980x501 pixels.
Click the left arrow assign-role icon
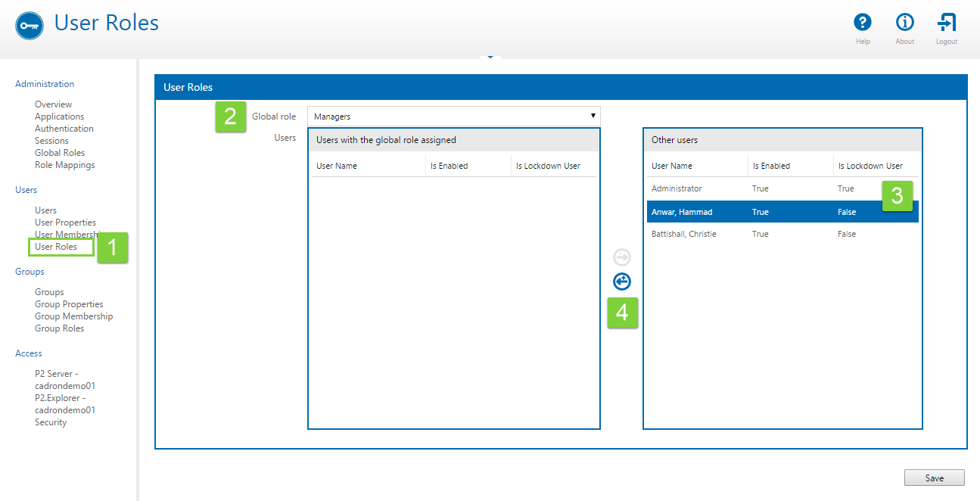[x=621, y=282]
